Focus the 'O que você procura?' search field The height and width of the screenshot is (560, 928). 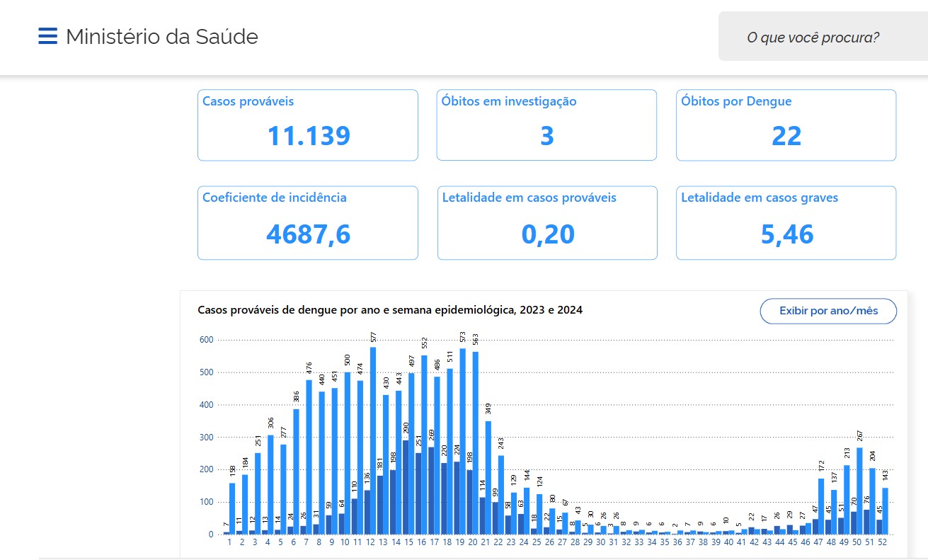coord(823,36)
